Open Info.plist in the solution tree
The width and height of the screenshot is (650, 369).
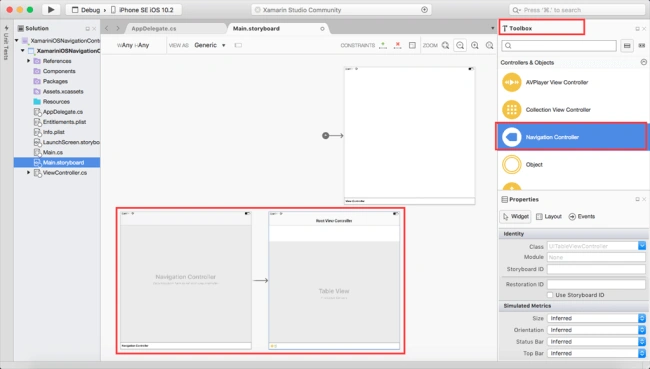53,132
